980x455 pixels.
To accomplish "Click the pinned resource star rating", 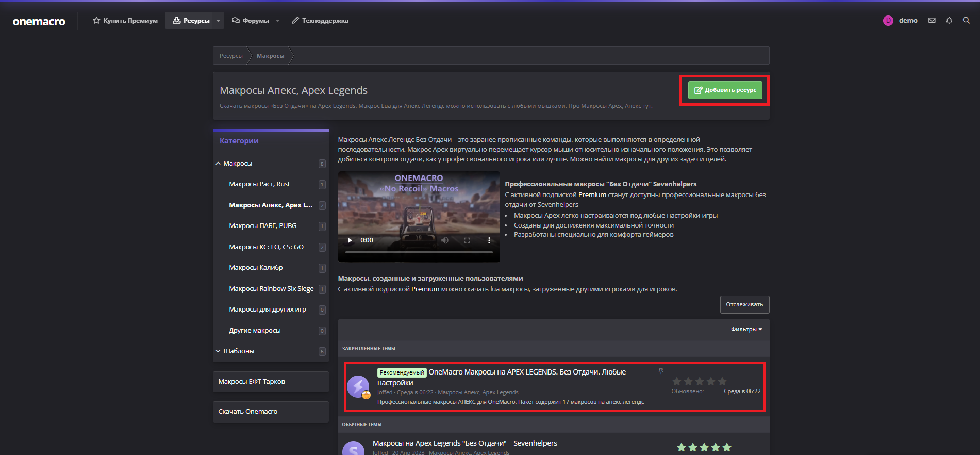I will [700, 381].
